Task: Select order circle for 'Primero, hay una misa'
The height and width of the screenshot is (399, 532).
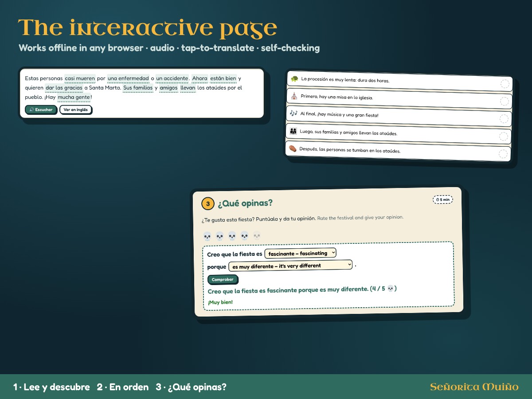Action: (x=505, y=101)
